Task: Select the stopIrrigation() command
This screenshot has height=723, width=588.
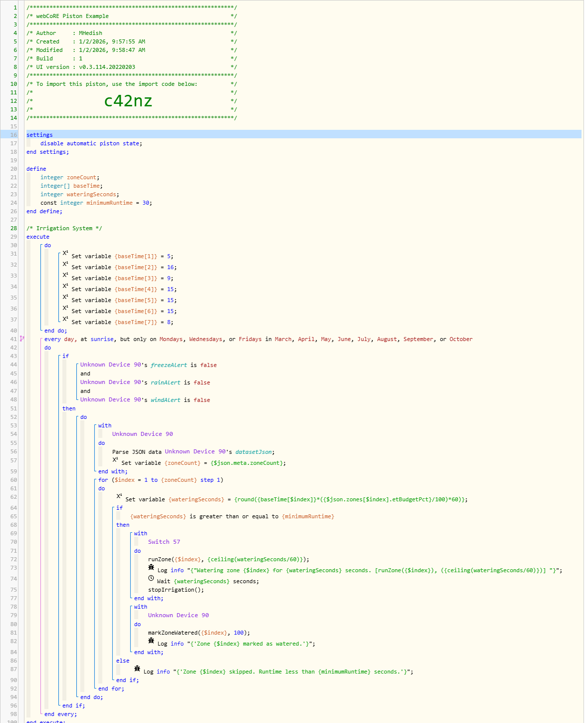Action: (x=176, y=590)
